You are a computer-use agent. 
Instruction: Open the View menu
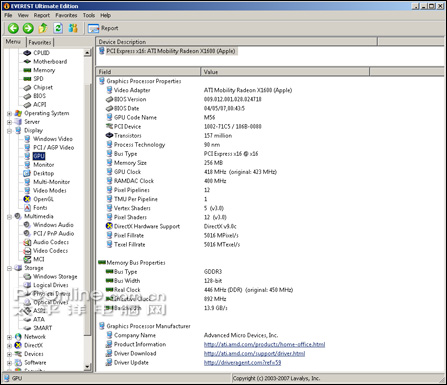(23, 15)
